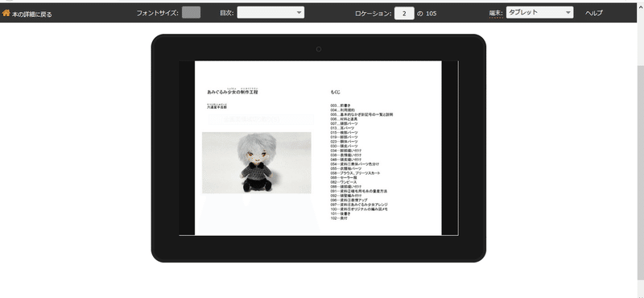The width and height of the screenshot is (644, 298).
Task: Click the gray-haired doll photo
Action: [x=257, y=163]
